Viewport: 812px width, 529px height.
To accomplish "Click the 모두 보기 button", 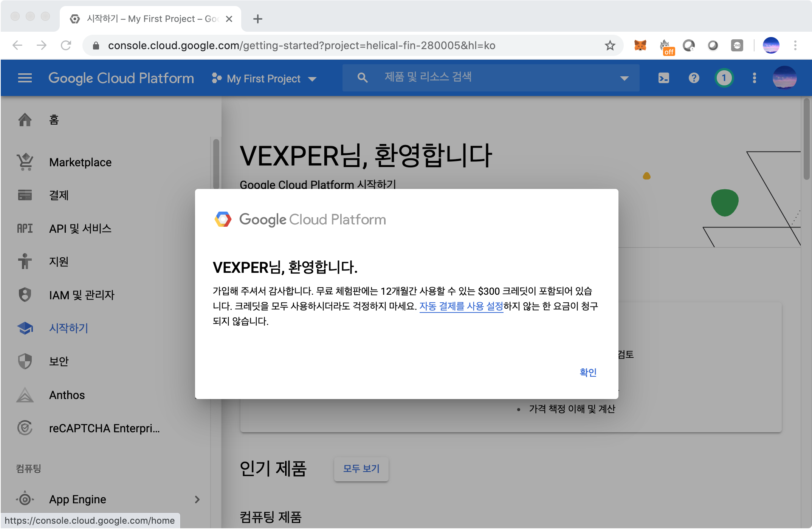I will (x=361, y=469).
